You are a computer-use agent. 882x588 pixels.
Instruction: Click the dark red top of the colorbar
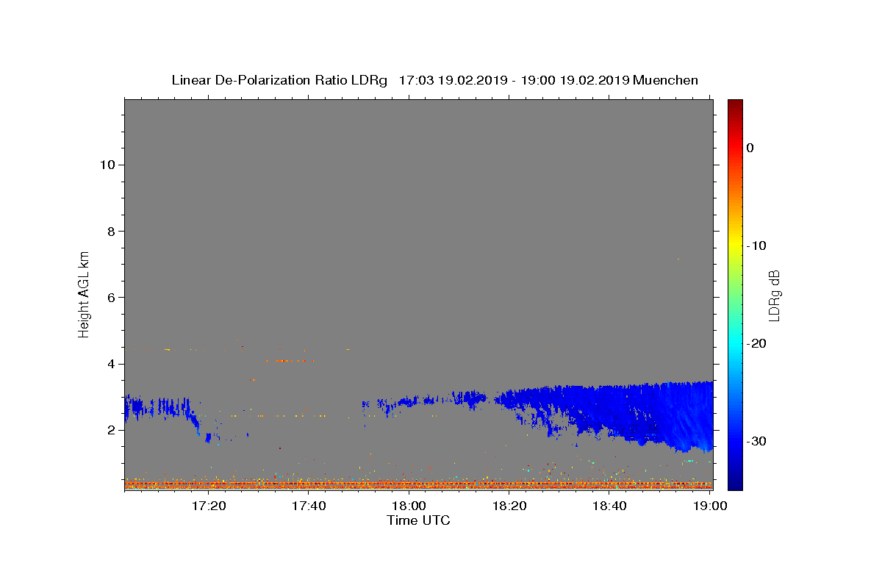pyautogui.click(x=735, y=104)
